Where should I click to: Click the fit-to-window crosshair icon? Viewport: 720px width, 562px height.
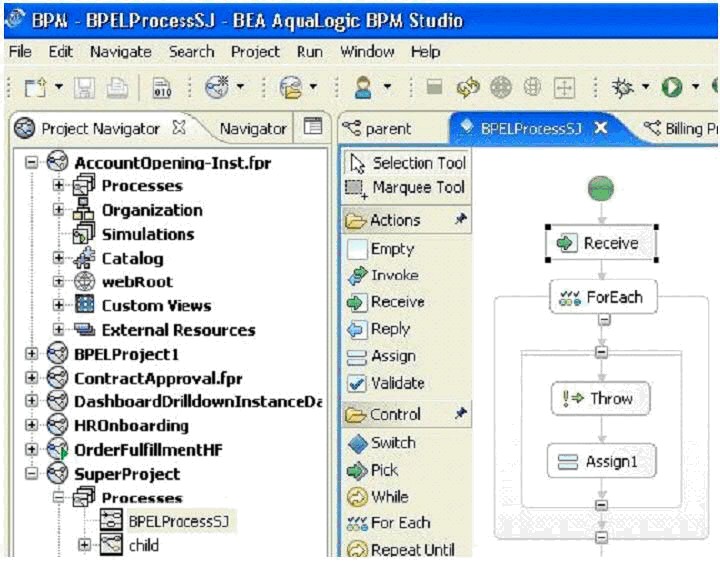[x=564, y=87]
